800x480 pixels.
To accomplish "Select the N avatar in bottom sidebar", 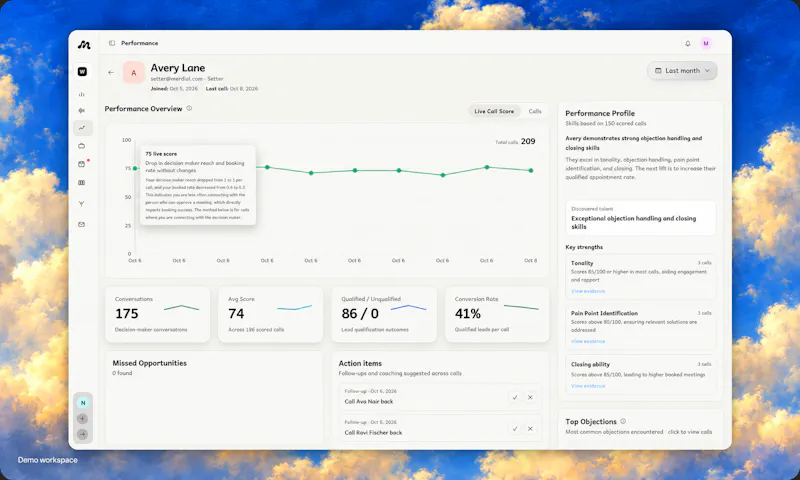I will [83, 403].
